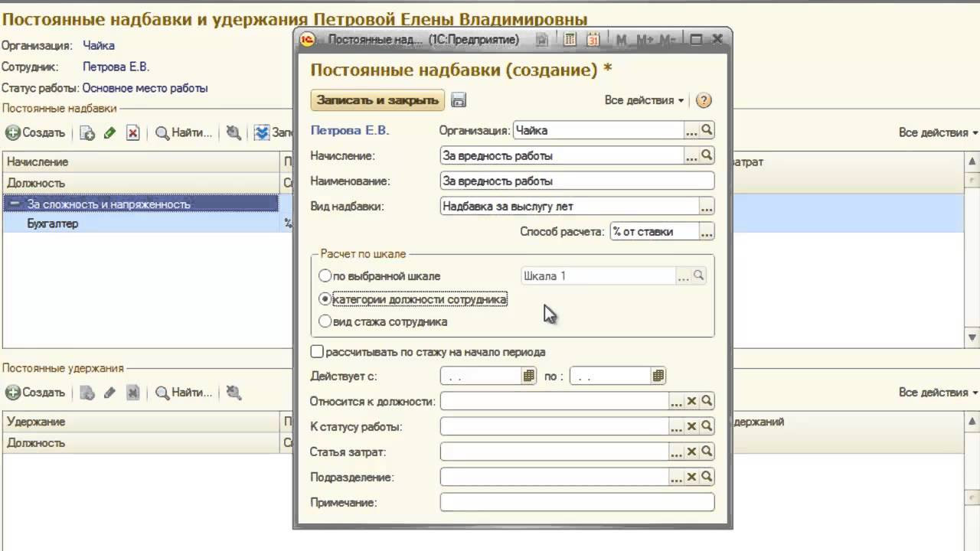Open Все действия dropdown in the dialog
This screenshot has width=980, height=551.
click(x=644, y=100)
